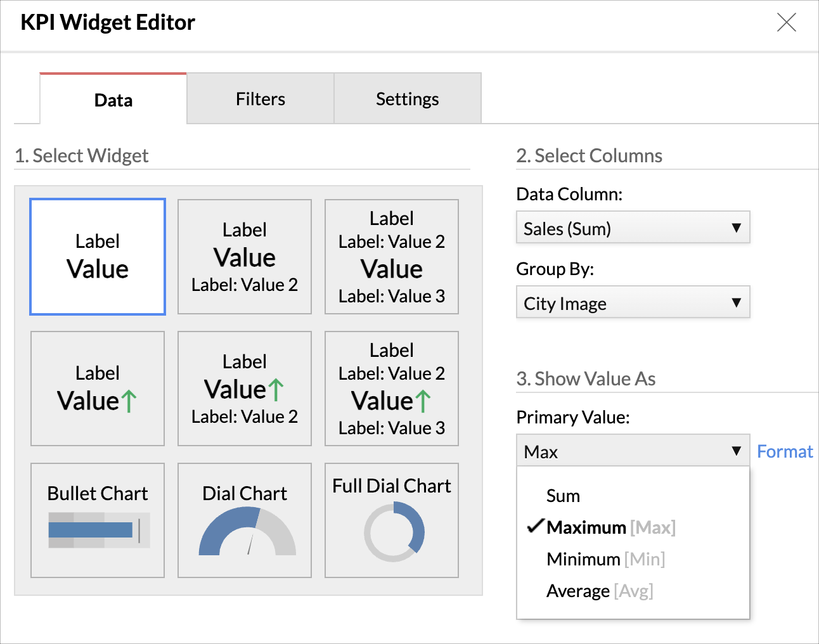Select the basic Label Value widget
This screenshot has height=644, width=819.
(98, 257)
